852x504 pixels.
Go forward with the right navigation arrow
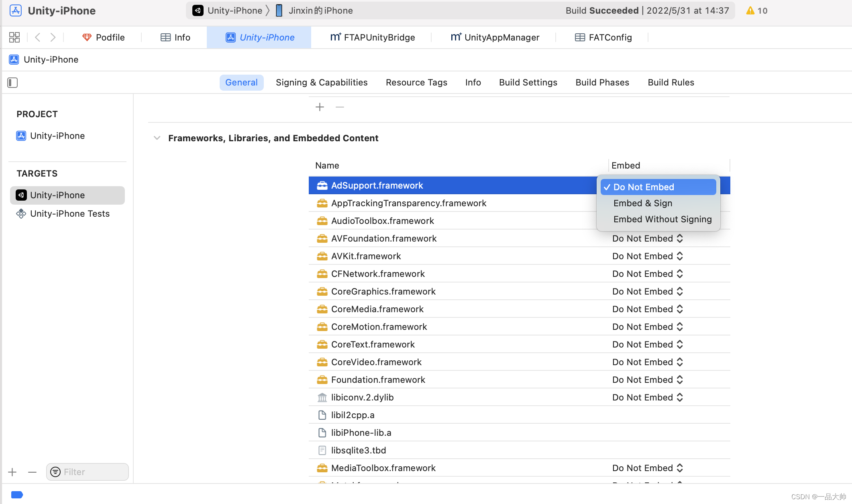(x=53, y=37)
